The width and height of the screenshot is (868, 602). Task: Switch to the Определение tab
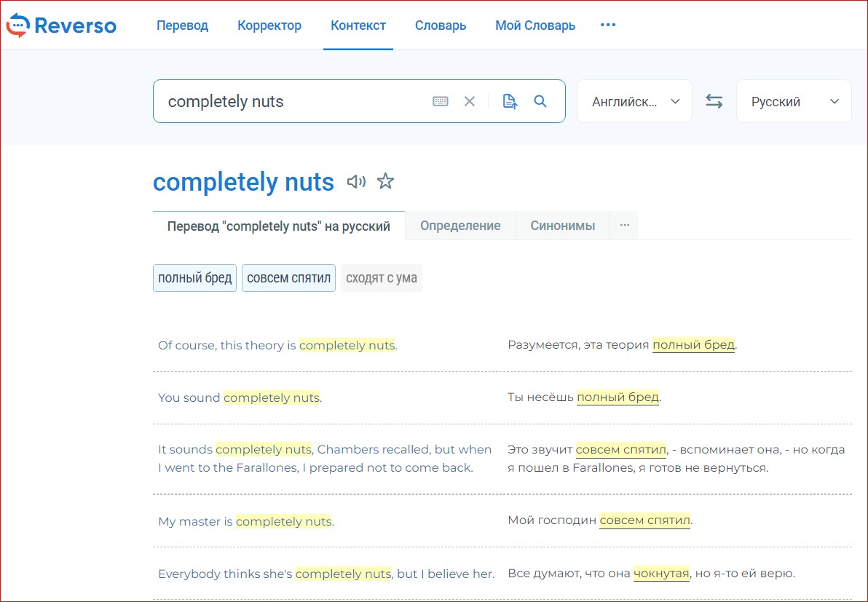[x=460, y=226]
